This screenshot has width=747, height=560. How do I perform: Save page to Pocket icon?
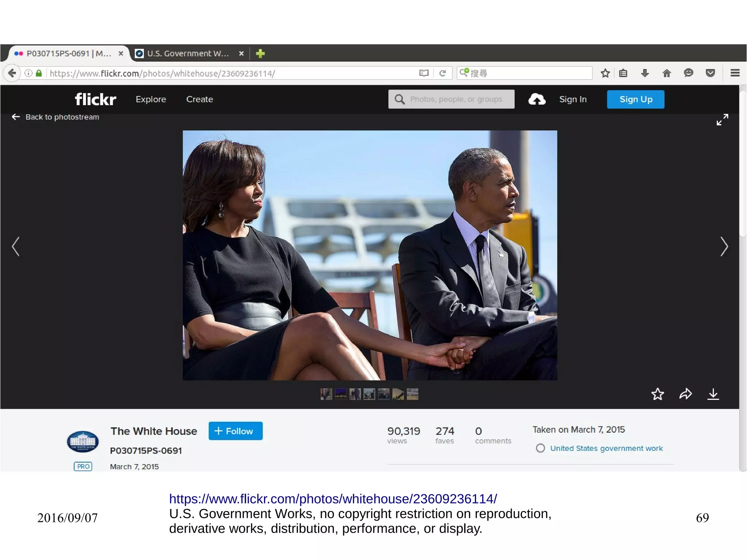tap(710, 73)
